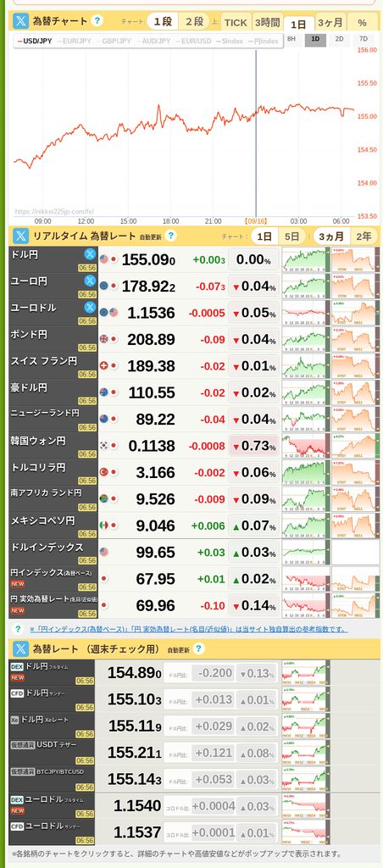
Task: Click the X icon beside 為替チャート header
Action: [21, 21]
